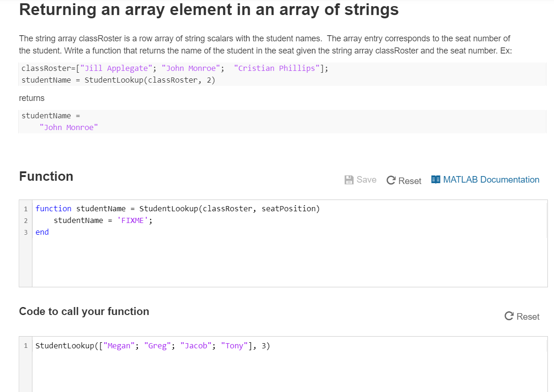Viewport: 554px width, 392px height.
Task: Click the function keyword on line 1
Action: click(x=53, y=208)
